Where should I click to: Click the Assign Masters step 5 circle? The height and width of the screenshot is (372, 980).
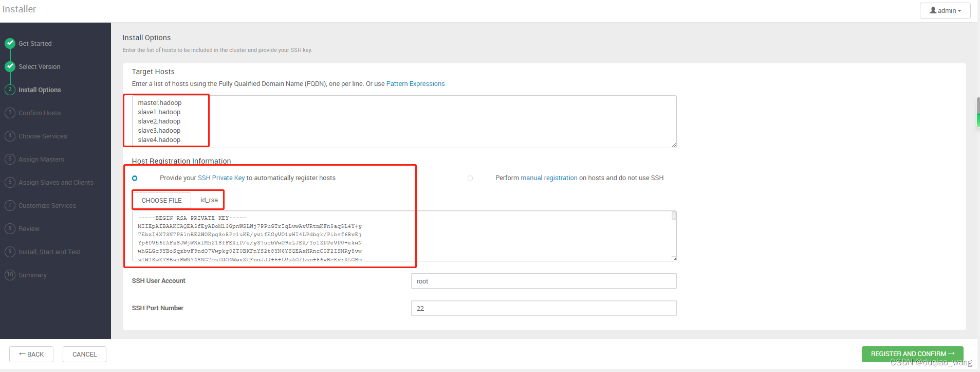coord(10,159)
